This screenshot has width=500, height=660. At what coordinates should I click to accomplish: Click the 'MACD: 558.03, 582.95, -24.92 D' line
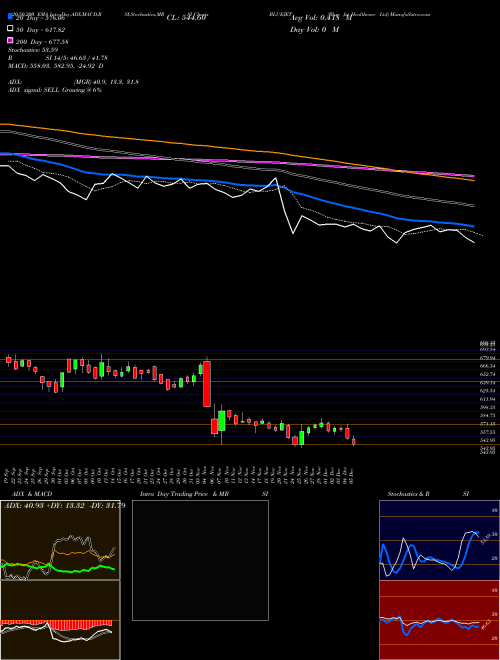[56, 66]
